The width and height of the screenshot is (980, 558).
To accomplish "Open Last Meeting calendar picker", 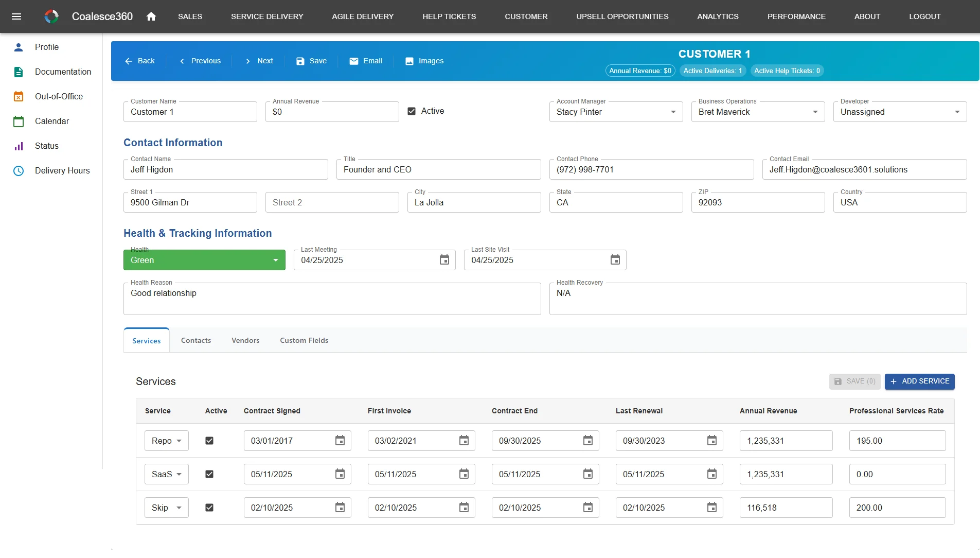I will [444, 260].
